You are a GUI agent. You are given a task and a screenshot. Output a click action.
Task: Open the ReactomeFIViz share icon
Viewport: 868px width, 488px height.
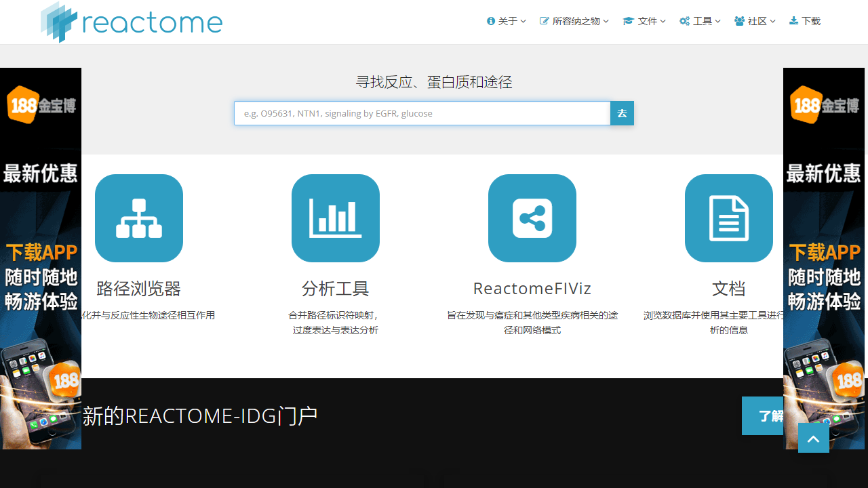[x=532, y=218]
